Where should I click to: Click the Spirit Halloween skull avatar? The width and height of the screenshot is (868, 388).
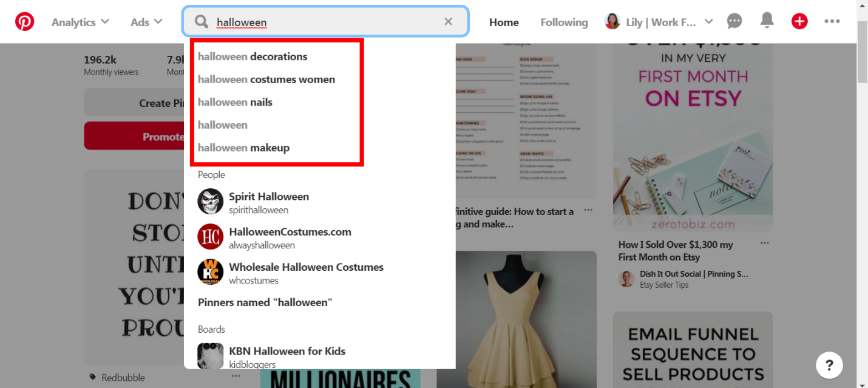coord(211,202)
